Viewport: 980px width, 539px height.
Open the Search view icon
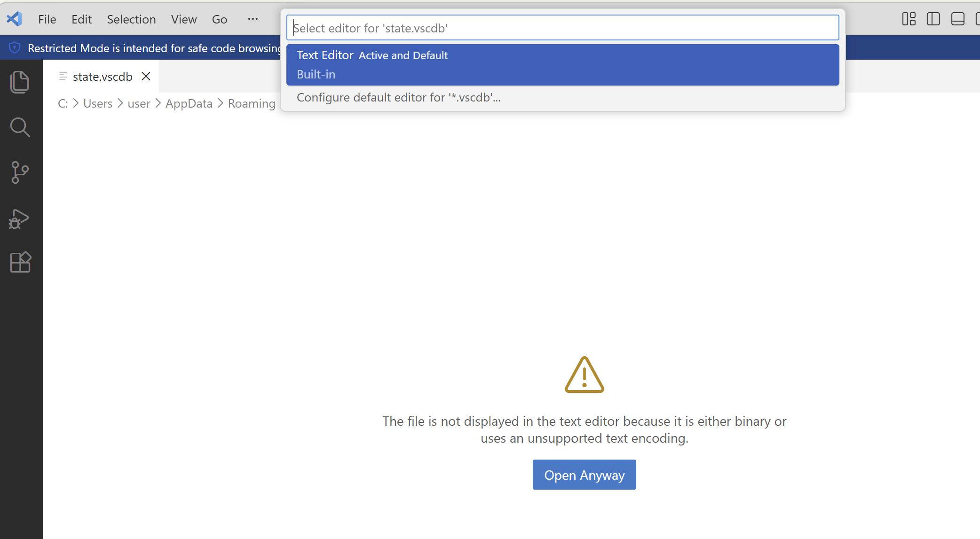pyautogui.click(x=20, y=127)
